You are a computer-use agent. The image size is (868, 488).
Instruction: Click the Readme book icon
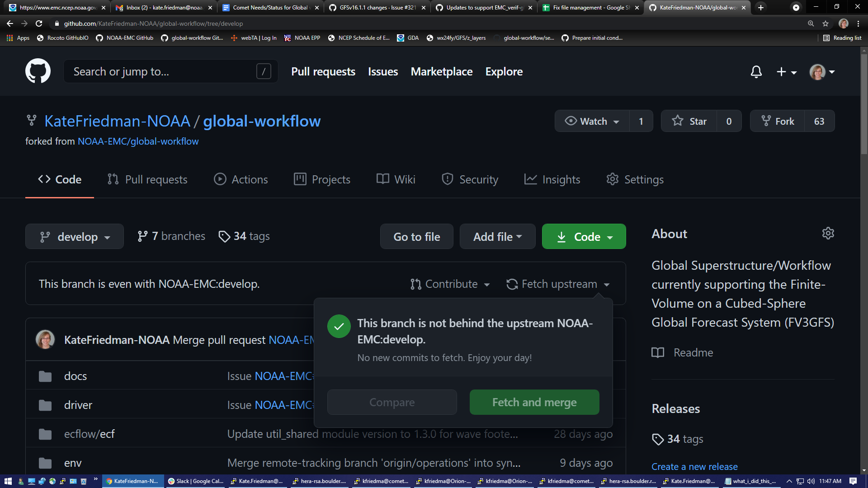[658, 352]
